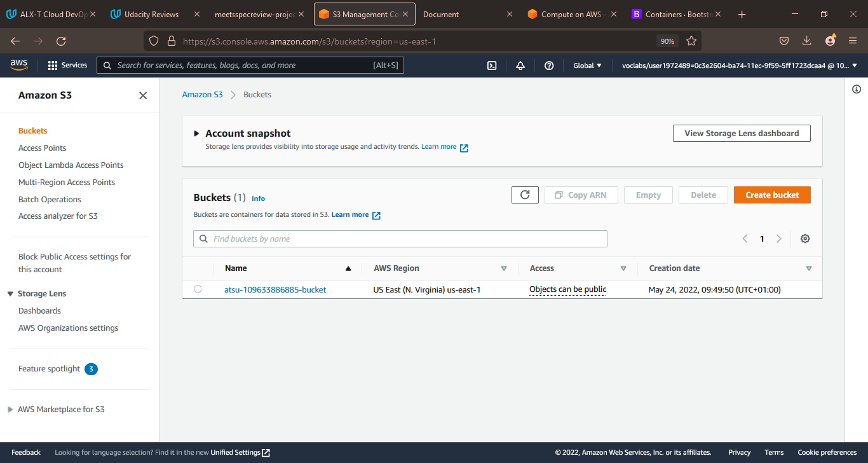Click the Create bucket button
This screenshot has width=868, height=463.
772,195
